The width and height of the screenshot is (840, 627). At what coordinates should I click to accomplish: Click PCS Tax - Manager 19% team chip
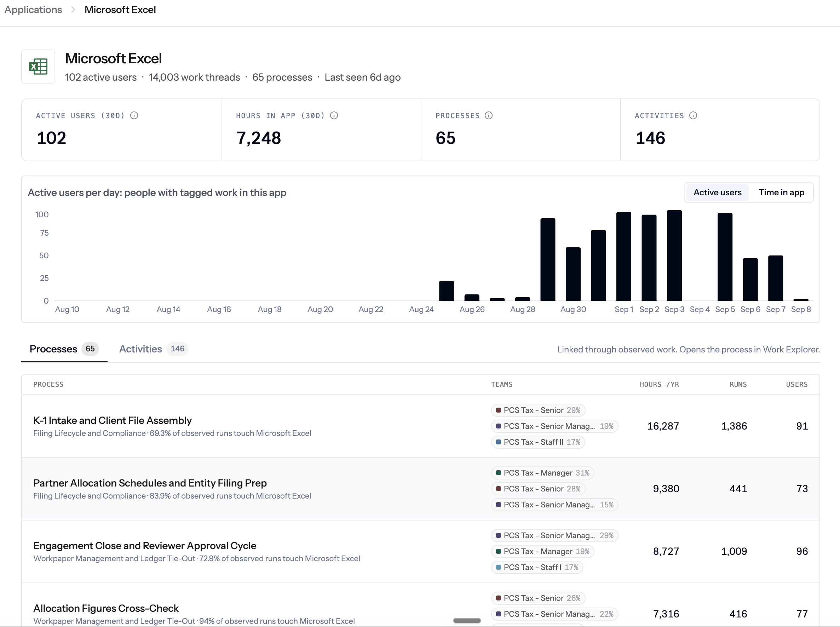tap(543, 552)
